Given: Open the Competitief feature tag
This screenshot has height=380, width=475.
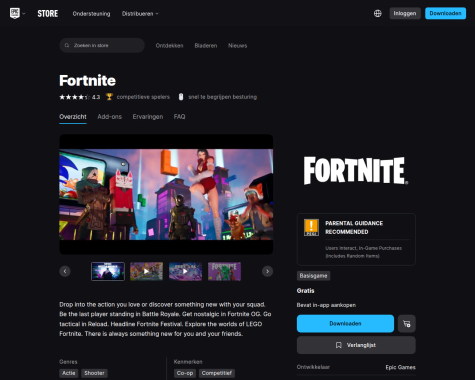Looking at the screenshot, I should coord(217,373).
